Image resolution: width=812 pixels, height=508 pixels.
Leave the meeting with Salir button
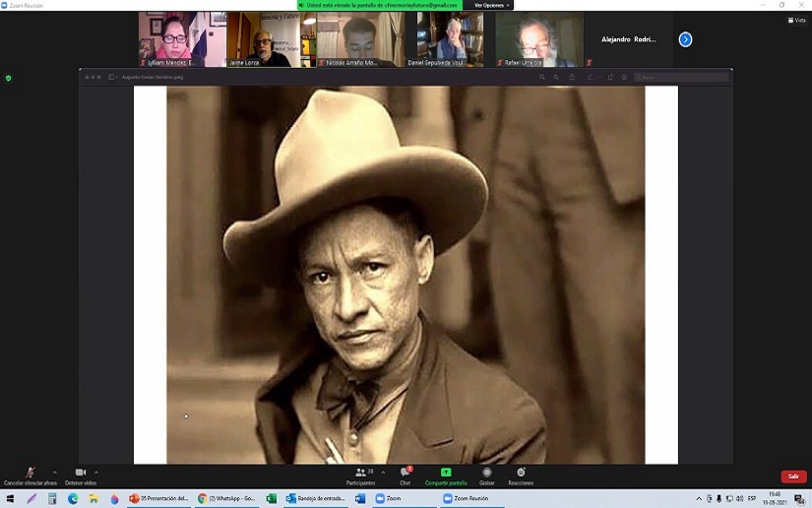(793, 476)
